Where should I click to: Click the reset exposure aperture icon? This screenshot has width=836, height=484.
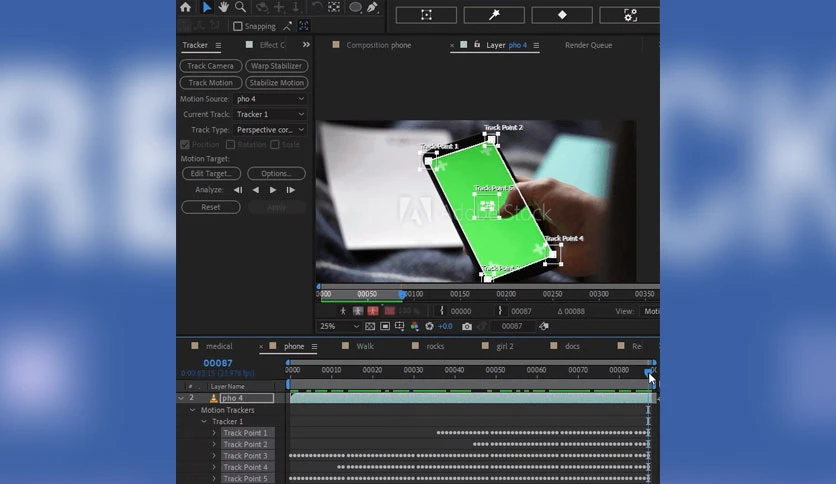tap(429, 326)
